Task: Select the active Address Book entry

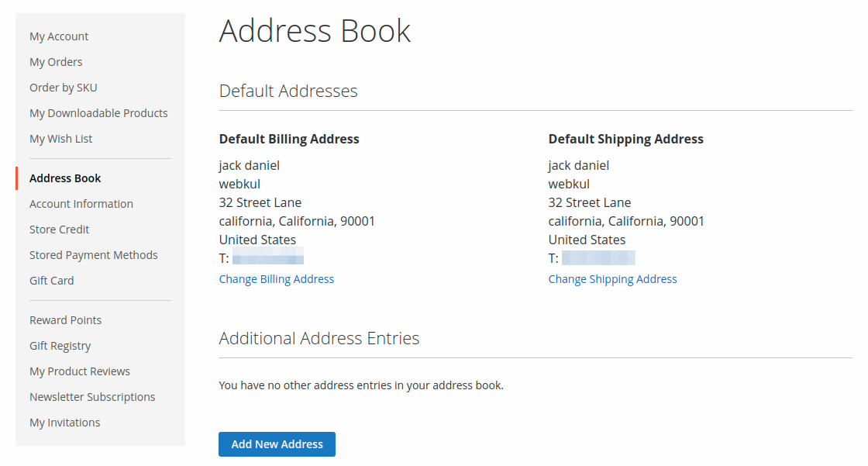Action: click(65, 178)
